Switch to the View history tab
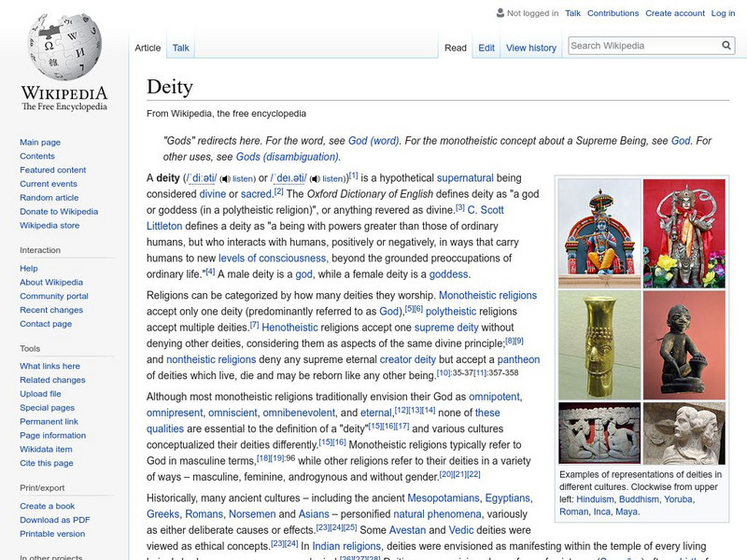 [x=531, y=47]
